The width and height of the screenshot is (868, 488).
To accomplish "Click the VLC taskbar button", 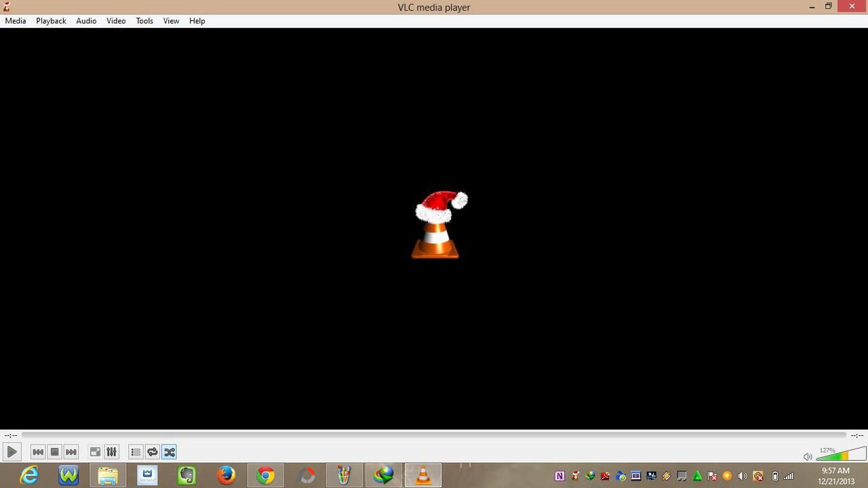I will [x=423, y=475].
